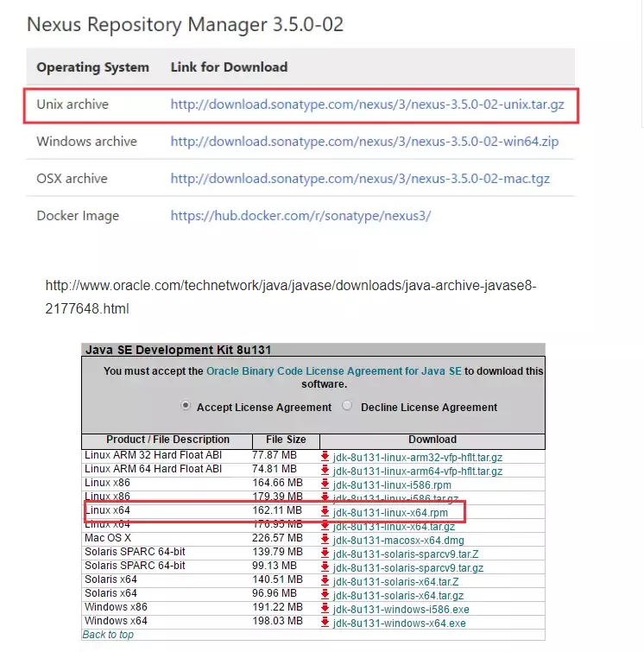Screen dimensions: 644x652
Task: Download jdk-8u131-linux-i586.rpm file link
Action: click(392, 484)
